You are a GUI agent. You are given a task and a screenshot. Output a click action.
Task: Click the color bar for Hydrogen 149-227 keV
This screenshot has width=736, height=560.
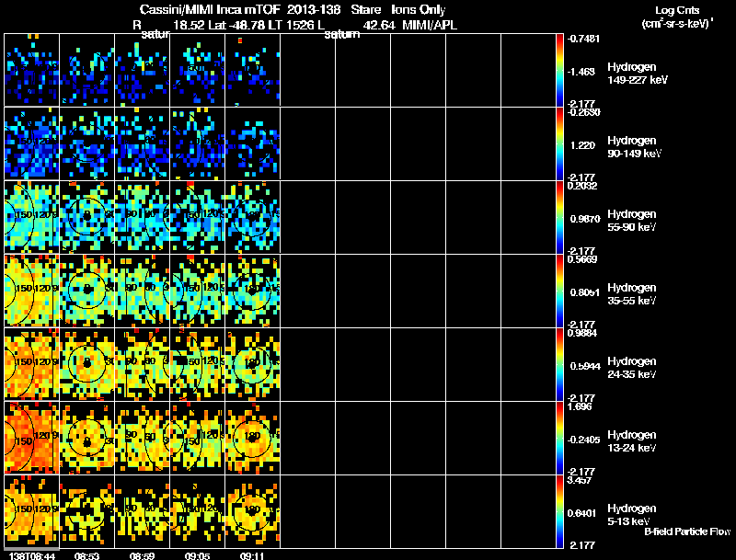[560, 71]
